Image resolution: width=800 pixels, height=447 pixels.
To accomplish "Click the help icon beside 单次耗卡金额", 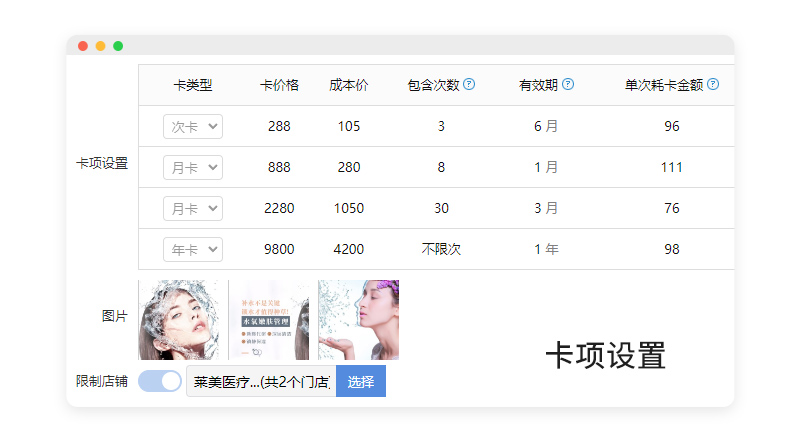I will pyautogui.click(x=713, y=85).
